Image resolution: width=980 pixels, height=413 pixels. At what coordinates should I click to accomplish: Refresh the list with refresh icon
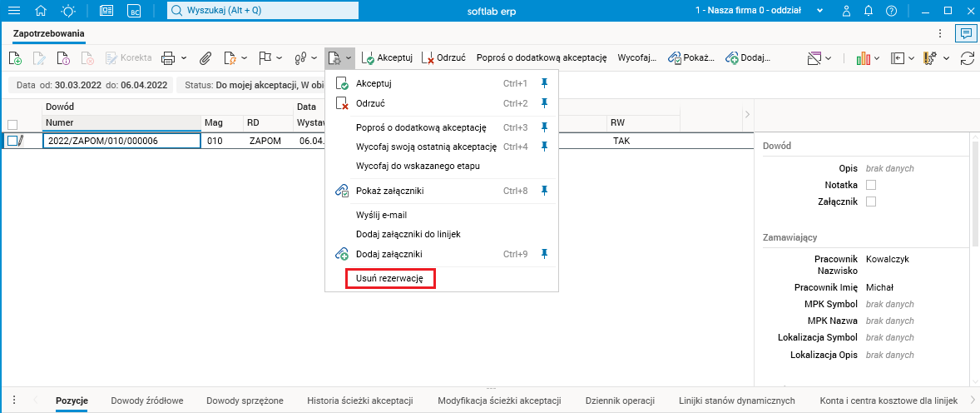click(x=968, y=58)
